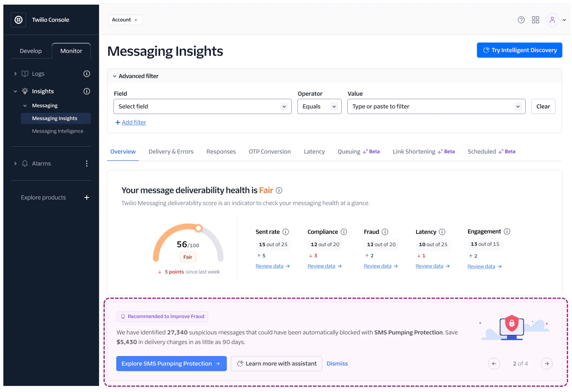Go to previous recommendation with left arrow
Screen dimensions: 572x392
pos(494,364)
